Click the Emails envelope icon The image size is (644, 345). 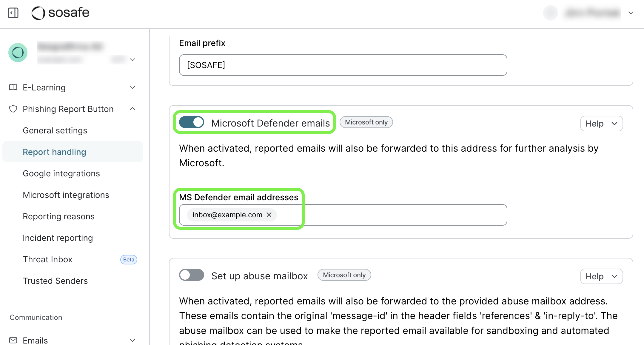coord(13,340)
